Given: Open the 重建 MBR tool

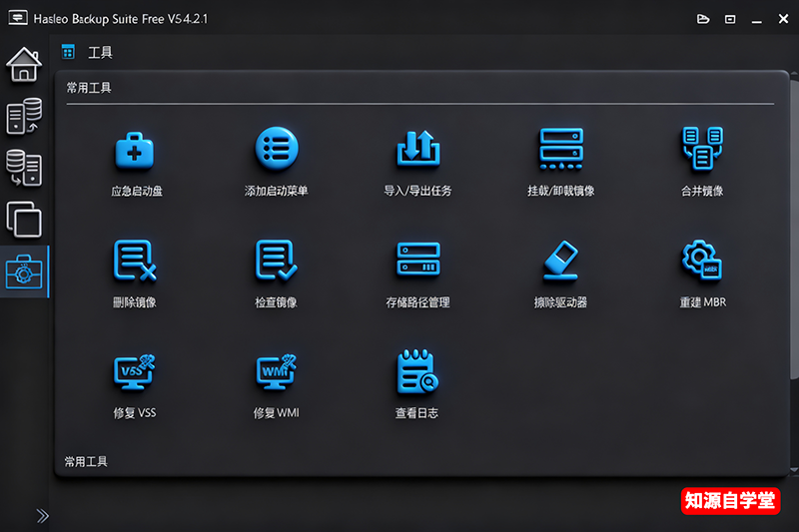Looking at the screenshot, I should (x=702, y=273).
